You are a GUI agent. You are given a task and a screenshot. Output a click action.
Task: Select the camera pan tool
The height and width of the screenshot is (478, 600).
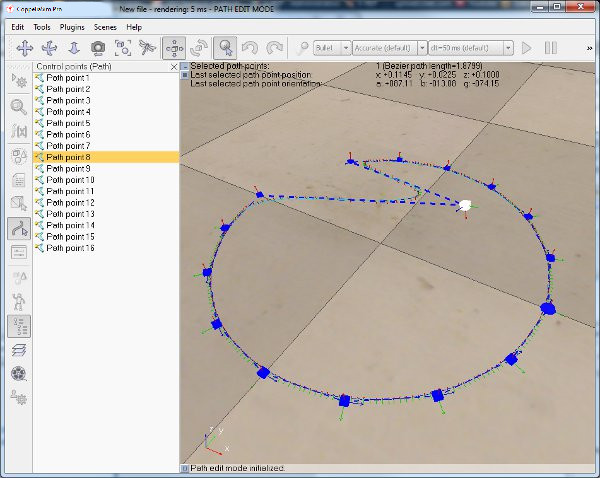pyautogui.click(x=25, y=47)
